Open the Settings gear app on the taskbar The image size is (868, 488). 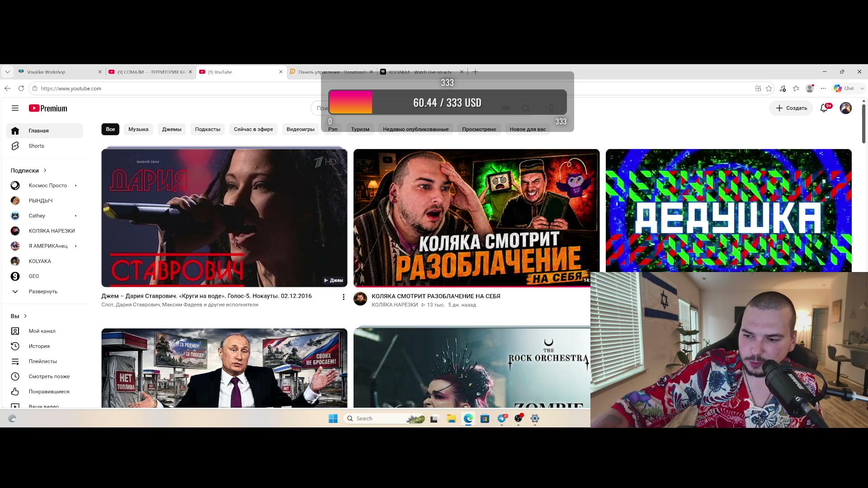(x=535, y=419)
